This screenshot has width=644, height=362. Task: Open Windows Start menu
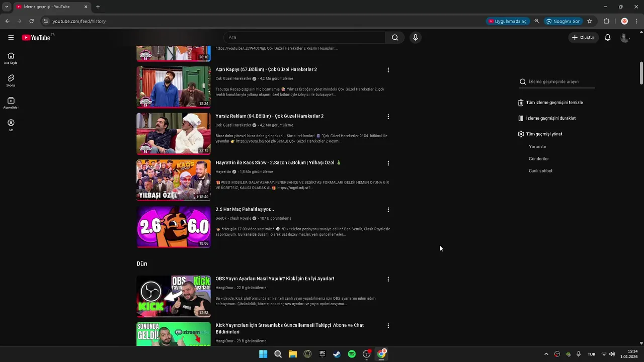[x=263, y=354]
